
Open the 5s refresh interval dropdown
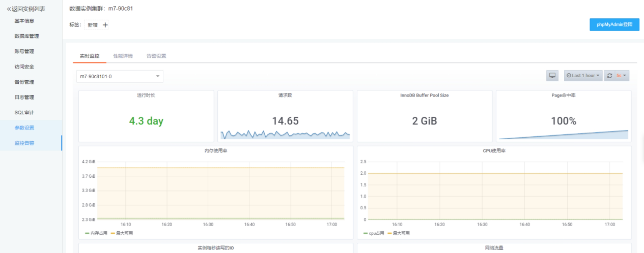[622, 76]
